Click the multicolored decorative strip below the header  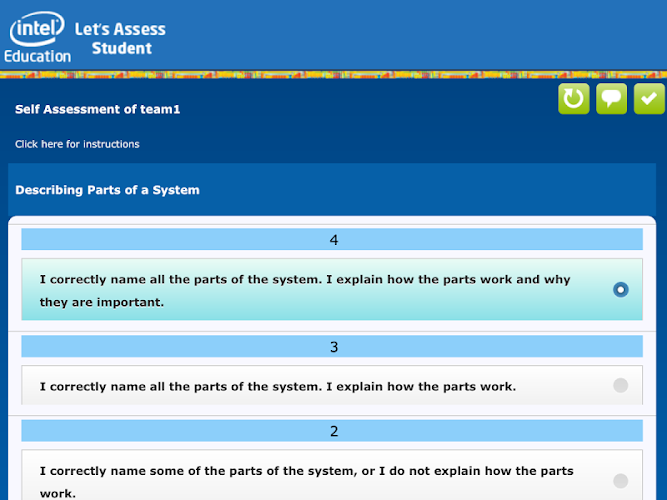(333, 74)
